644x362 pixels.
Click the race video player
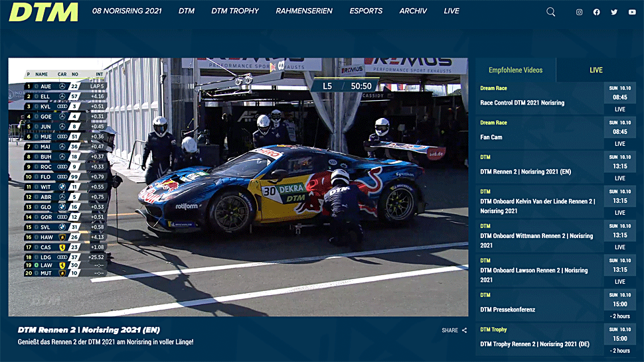tap(238, 187)
